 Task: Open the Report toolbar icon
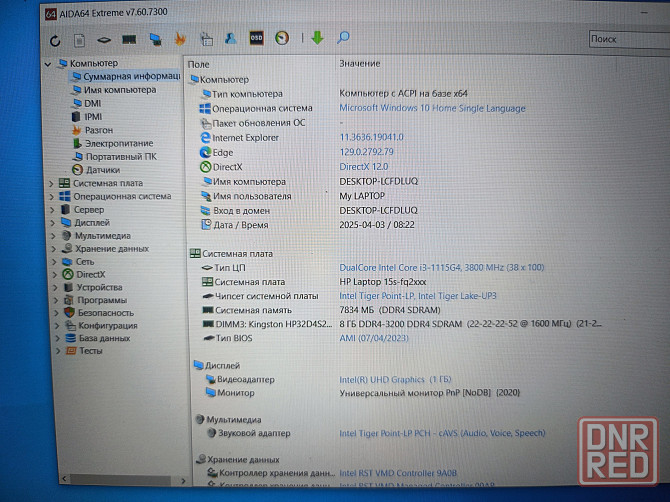79,41
